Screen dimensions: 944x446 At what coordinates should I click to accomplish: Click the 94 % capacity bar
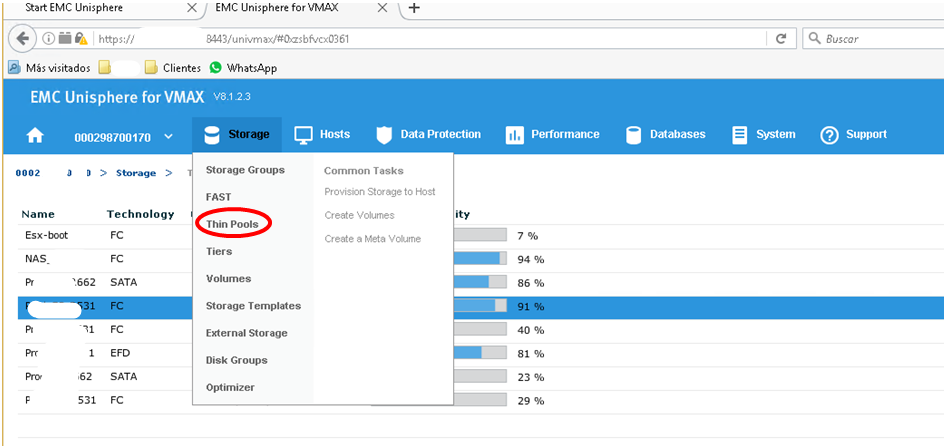pyautogui.click(x=480, y=259)
